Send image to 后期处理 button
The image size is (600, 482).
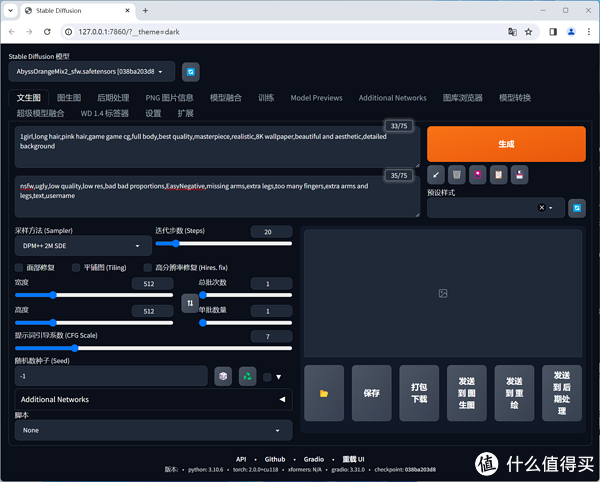tap(562, 393)
